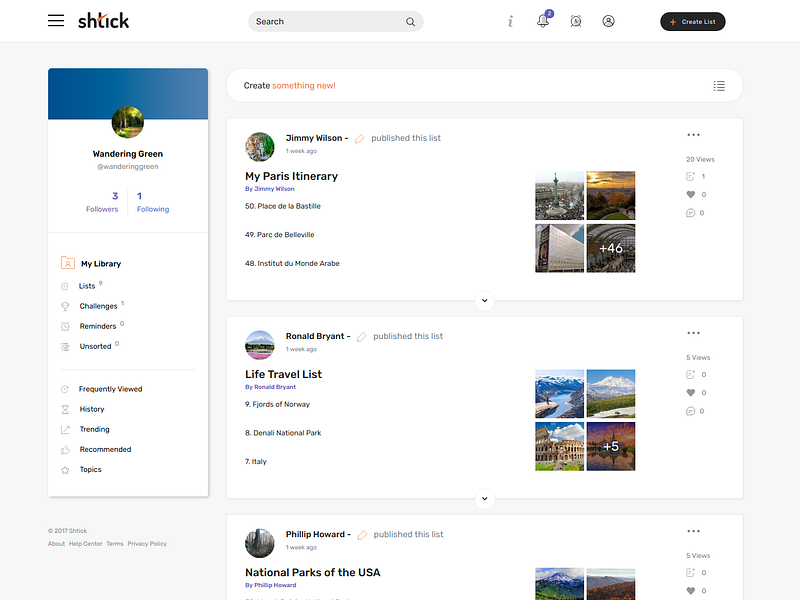Click the Challenges trophy icon
800x600 pixels.
(65, 307)
